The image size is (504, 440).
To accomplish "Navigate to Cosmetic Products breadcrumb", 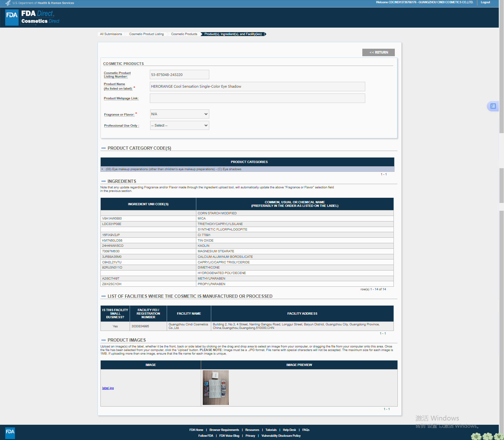I will coord(184,34).
